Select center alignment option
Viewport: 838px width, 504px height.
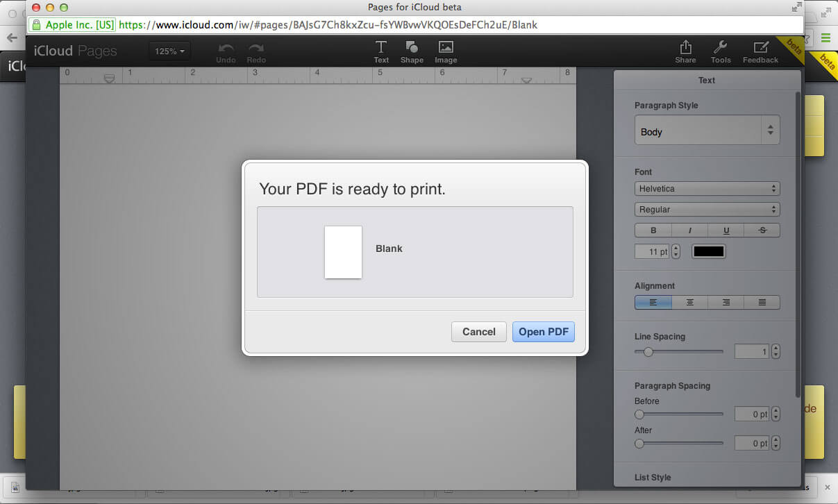tap(689, 303)
